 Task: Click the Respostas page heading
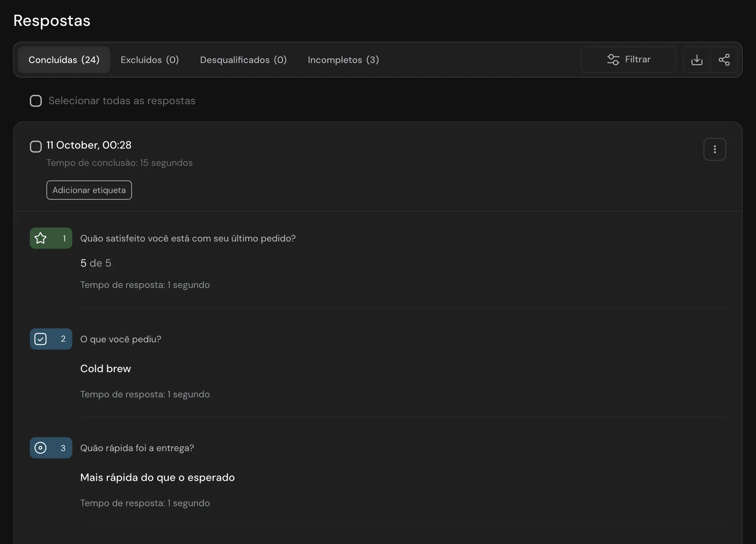(52, 21)
